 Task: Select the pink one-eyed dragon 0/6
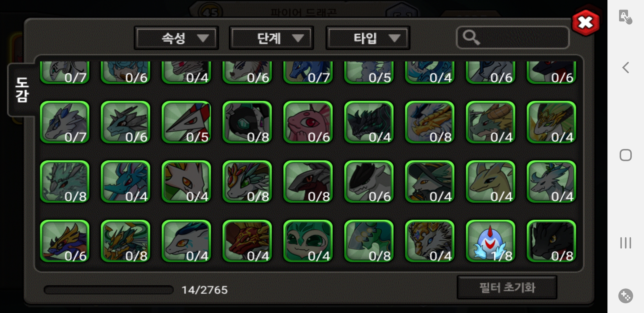[x=308, y=122]
